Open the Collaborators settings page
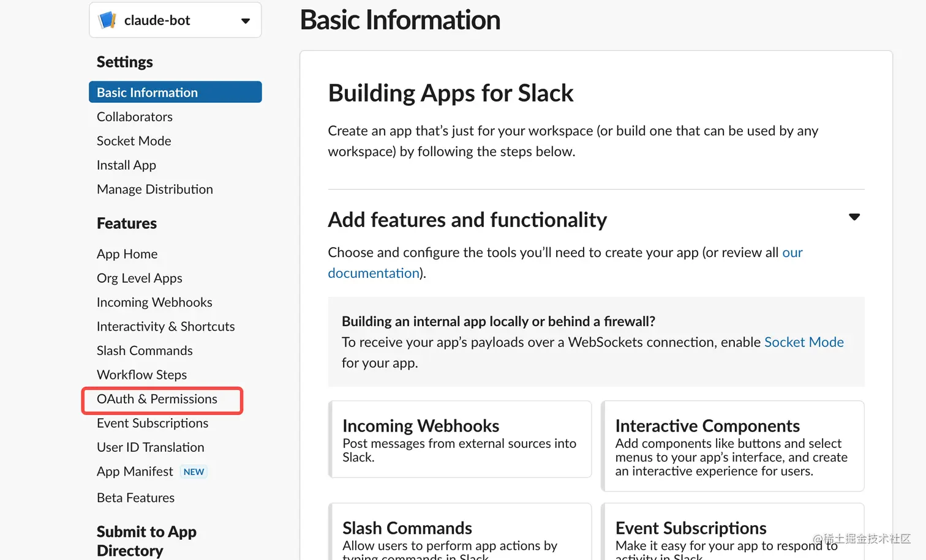This screenshot has width=926, height=560. (x=135, y=117)
